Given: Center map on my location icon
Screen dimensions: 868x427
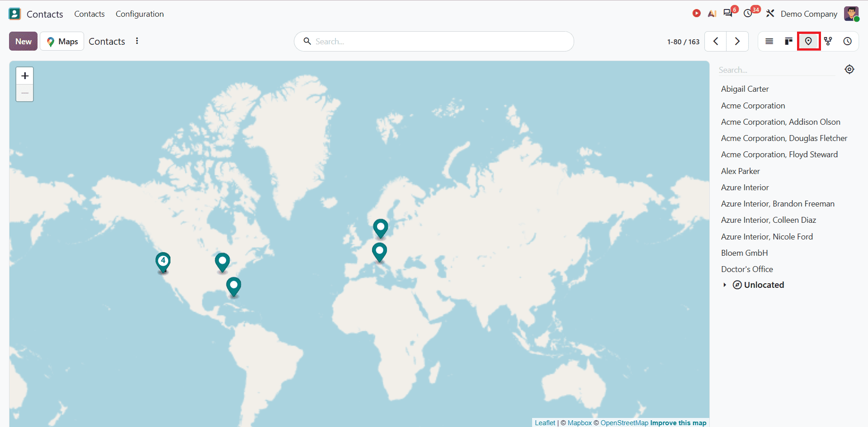Looking at the screenshot, I should click(x=849, y=69).
